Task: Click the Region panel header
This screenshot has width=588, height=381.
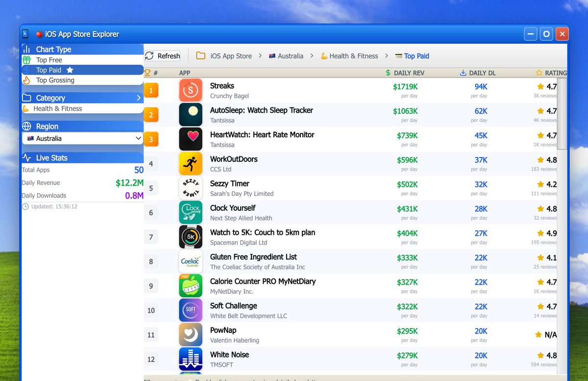Action: click(x=82, y=126)
